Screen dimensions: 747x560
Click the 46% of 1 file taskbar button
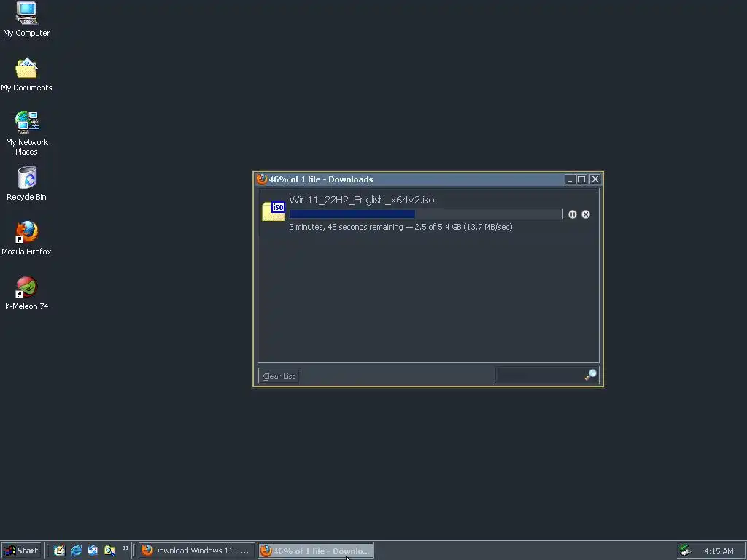point(317,551)
